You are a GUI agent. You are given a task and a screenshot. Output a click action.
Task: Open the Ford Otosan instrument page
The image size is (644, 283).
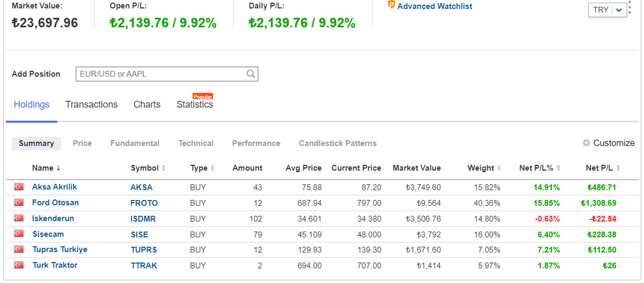(55, 203)
